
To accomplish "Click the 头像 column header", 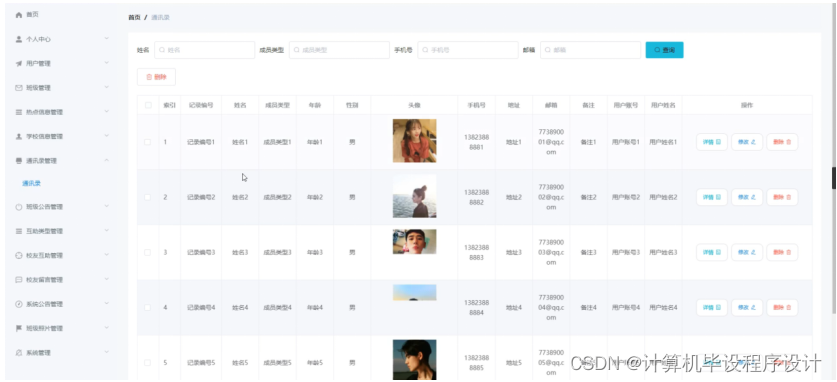I will pos(414,105).
